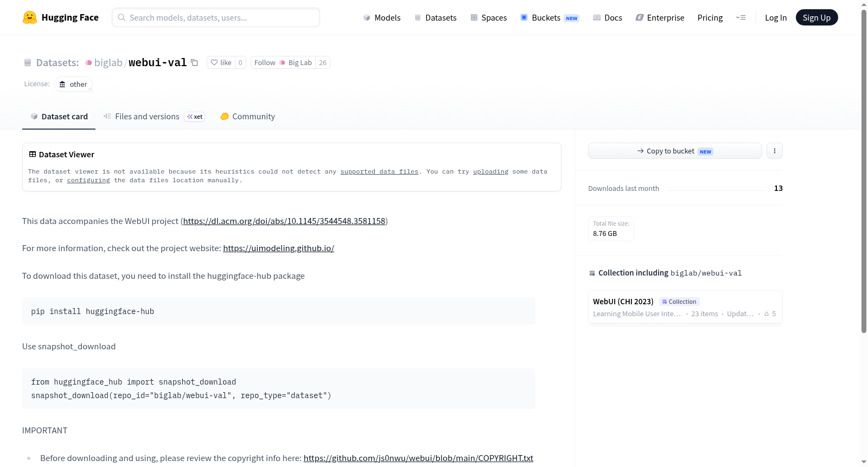Upvote the WebUI (CHI 2023) collection
This screenshot has width=868, height=467.
coord(770,314)
